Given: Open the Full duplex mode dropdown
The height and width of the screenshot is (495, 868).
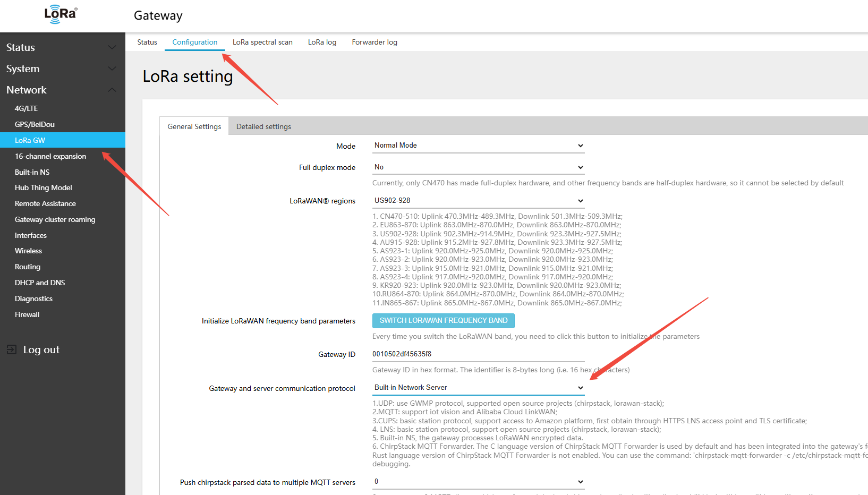Looking at the screenshot, I should pyautogui.click(x=478, y=167).
